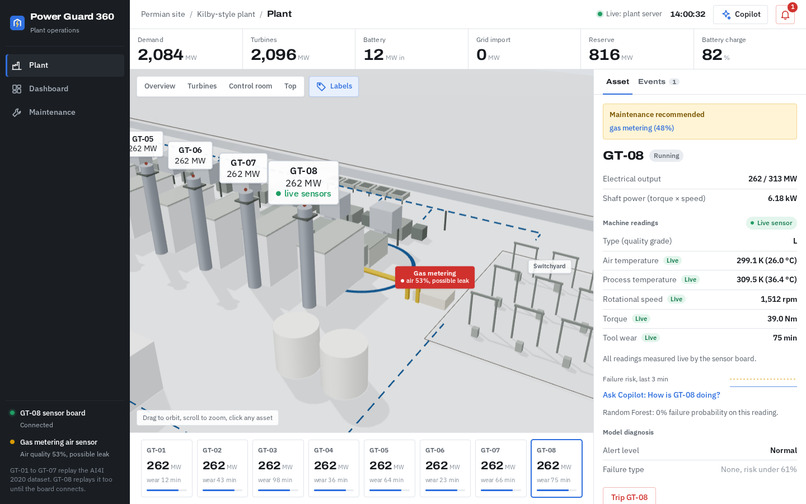The height and width of the screenshot is (504, 806).
Task: Select the Asset tab
Action: click(617, 82)
